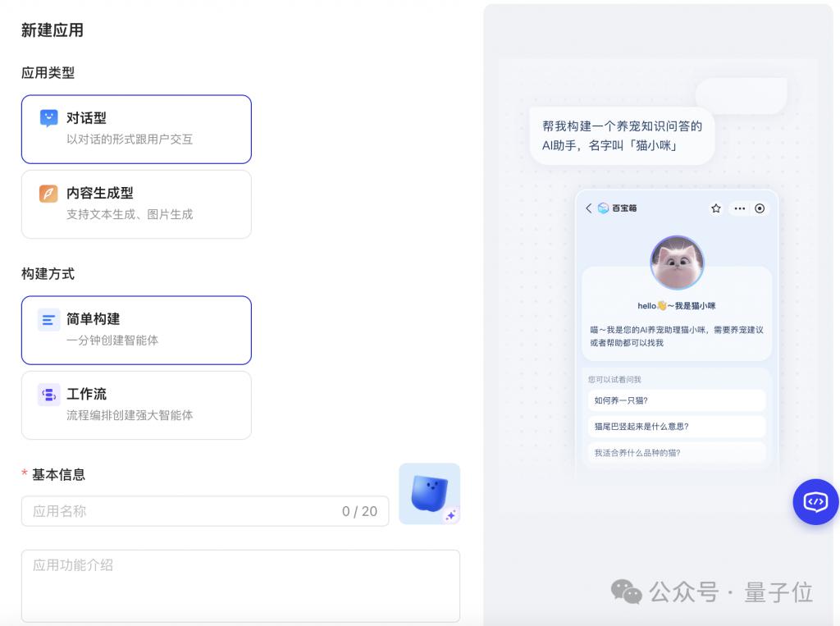Click into the 应用功能介绍 text area

point(240,586)
